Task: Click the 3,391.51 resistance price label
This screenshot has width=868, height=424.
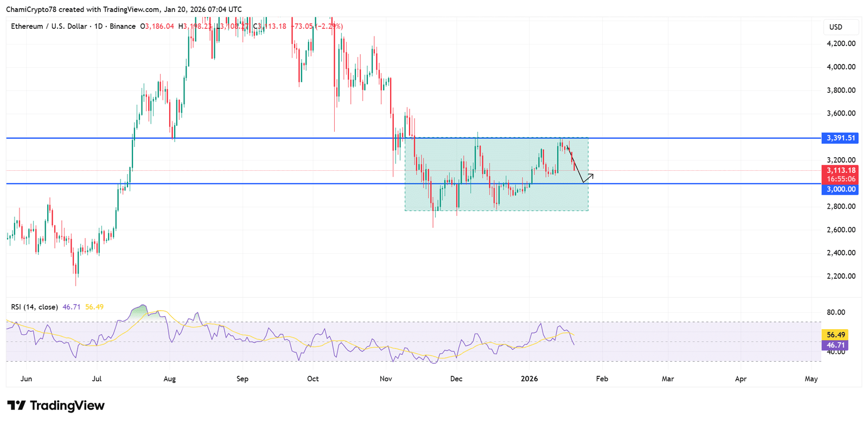Action: (840, 138)
